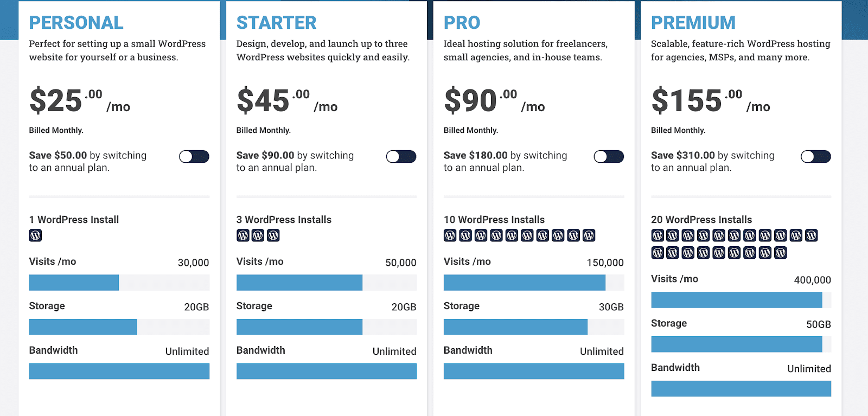The height and width of the screenshot is (416, 868).
Task: Select the first WordPress icon under Premium plan
Action: point(657,235)
